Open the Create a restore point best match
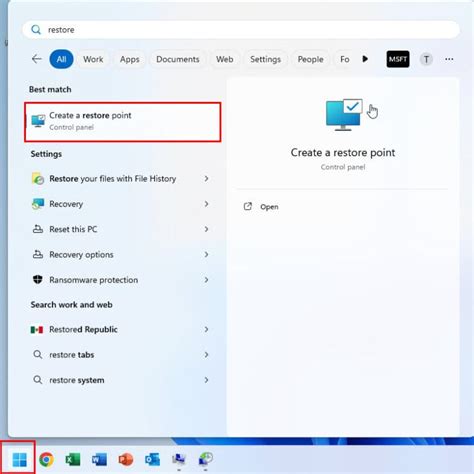 [123, 122]
